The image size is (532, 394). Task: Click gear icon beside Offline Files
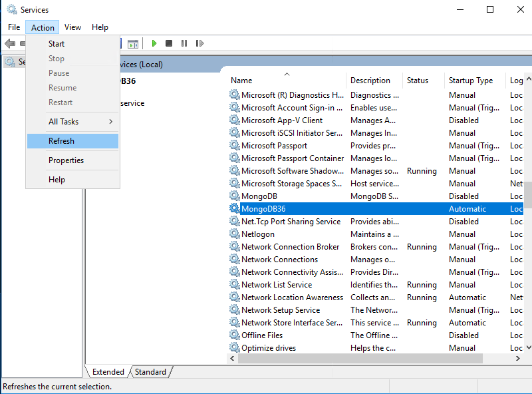[235, 335]
